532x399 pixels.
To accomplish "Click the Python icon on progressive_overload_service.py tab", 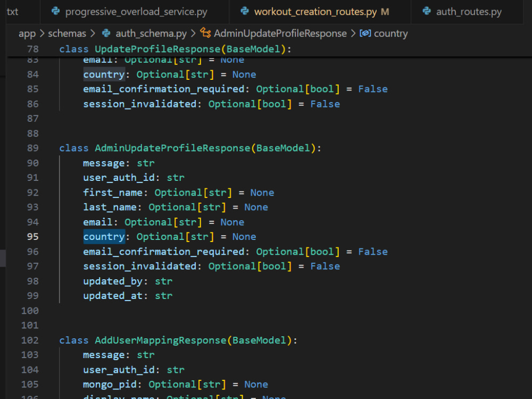I will [x=55, y=12].
